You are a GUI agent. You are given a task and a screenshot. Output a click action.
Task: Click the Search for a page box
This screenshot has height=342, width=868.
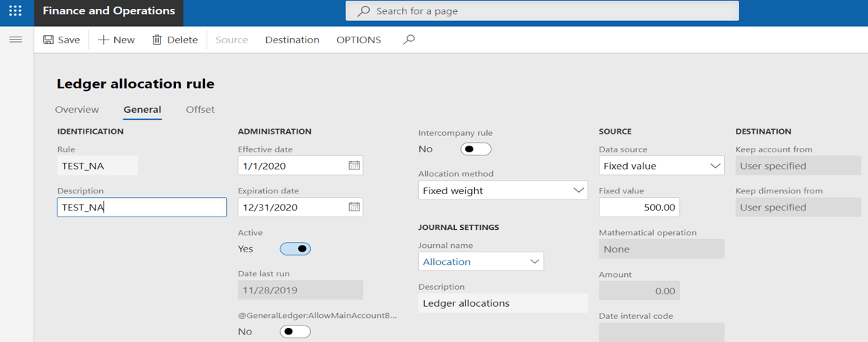[542, 11]
